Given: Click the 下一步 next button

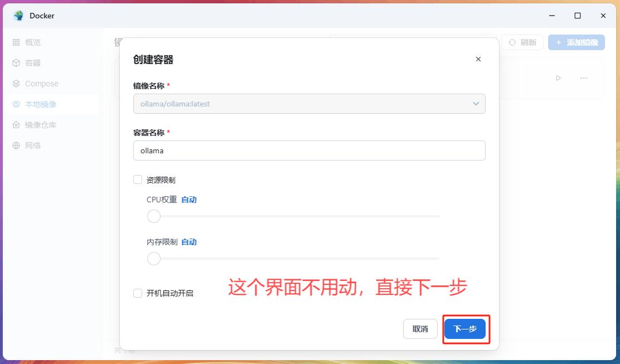Looking at the screenshot, I should tap(464, 329).
